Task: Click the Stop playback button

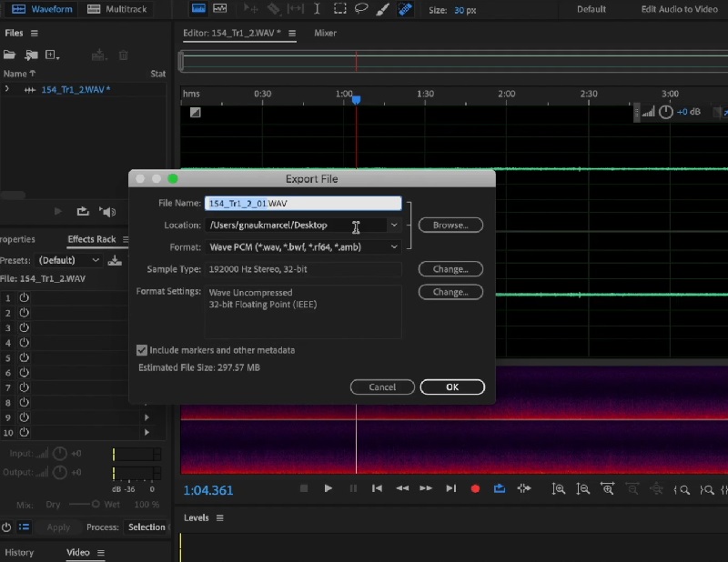Action: (304, 488)
